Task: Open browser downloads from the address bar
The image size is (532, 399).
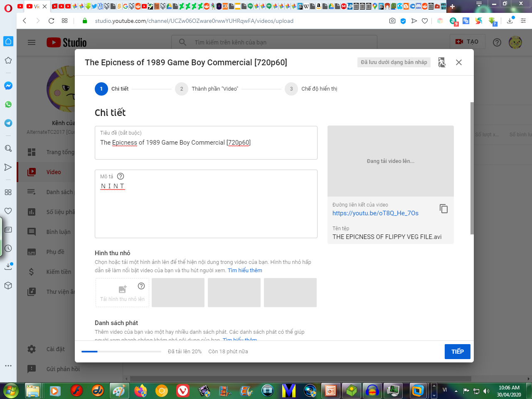Action: click(510, 21)
